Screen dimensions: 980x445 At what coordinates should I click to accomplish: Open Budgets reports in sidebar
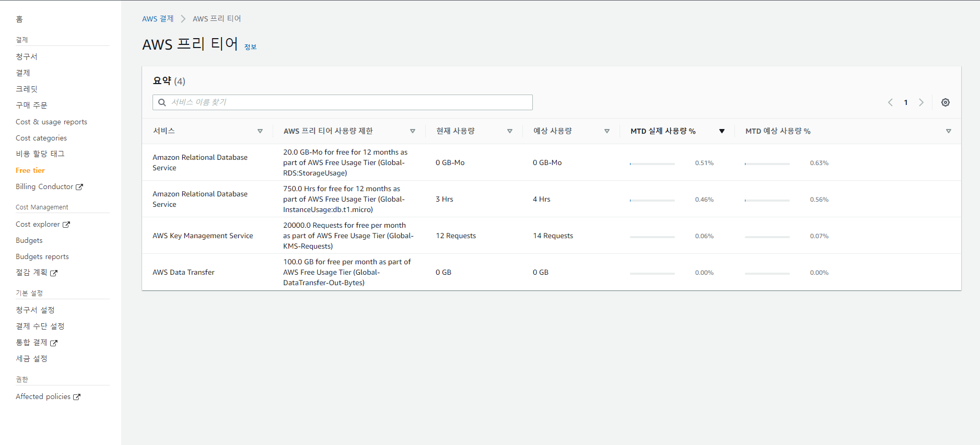point(42,256)
